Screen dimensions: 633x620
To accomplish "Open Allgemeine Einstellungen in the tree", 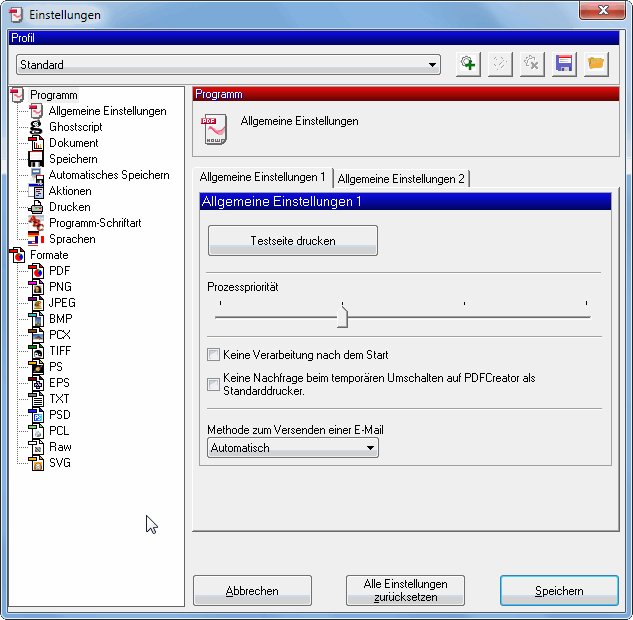I will pos(107,111).
